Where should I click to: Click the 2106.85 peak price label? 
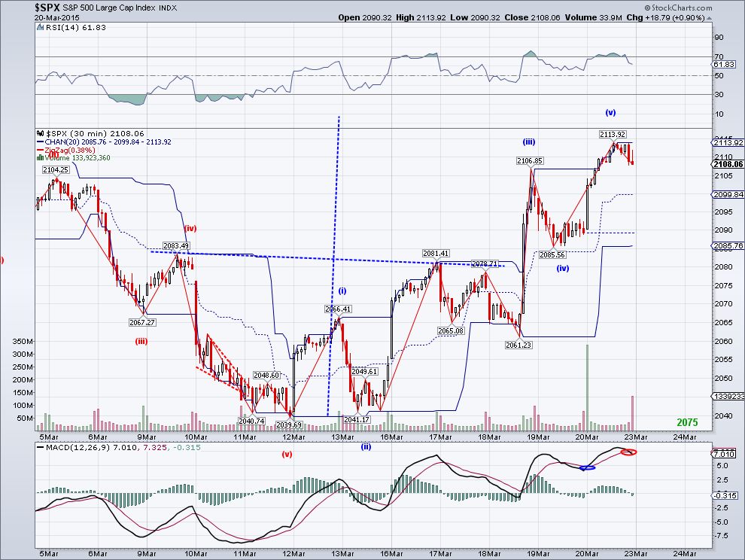point(530,160)
